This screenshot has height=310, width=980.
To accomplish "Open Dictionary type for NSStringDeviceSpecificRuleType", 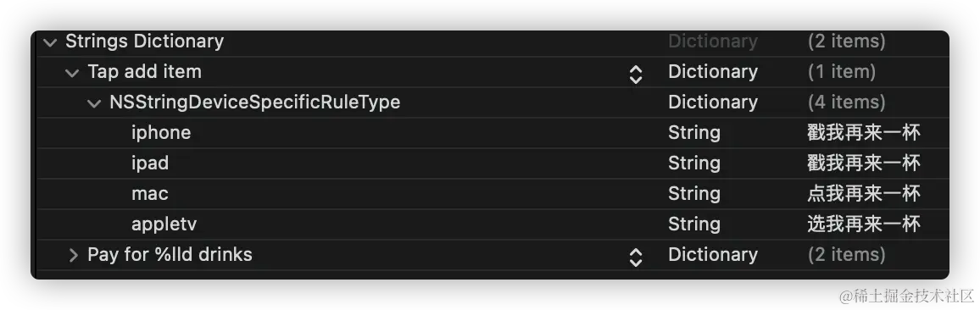I will click(x=713, y=102).
